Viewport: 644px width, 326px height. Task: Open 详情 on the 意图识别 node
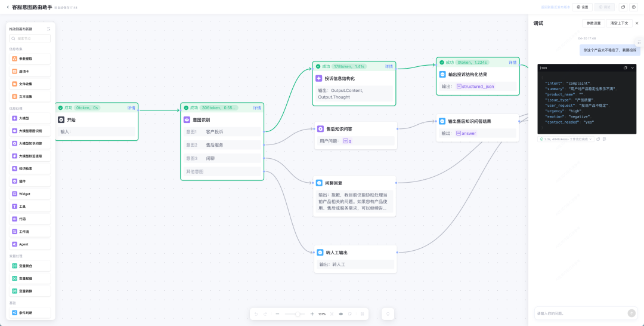(256, 107)
